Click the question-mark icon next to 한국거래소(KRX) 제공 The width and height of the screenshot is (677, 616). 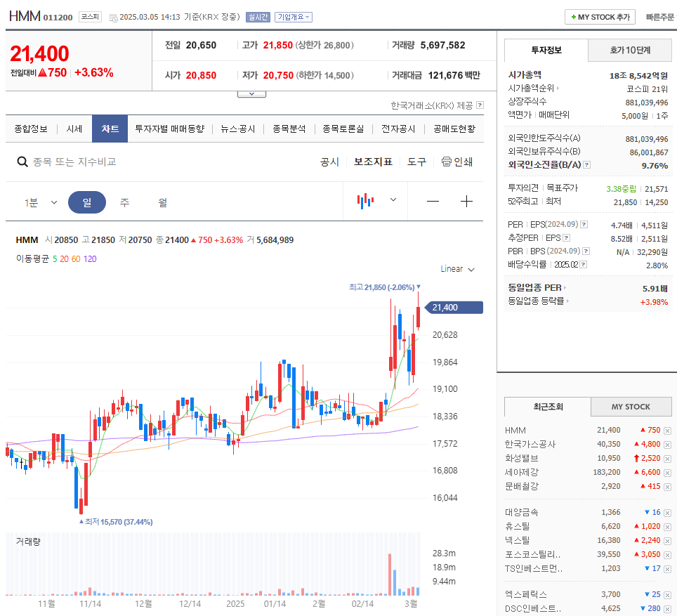coord(479,106)
